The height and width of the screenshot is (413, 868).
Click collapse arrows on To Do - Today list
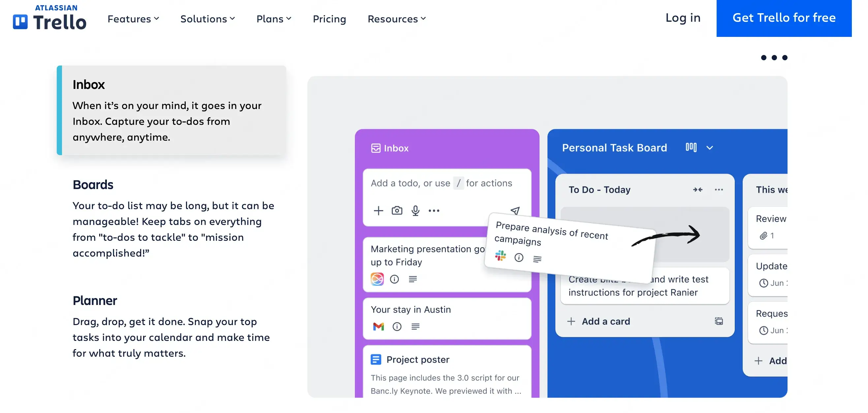698,190
